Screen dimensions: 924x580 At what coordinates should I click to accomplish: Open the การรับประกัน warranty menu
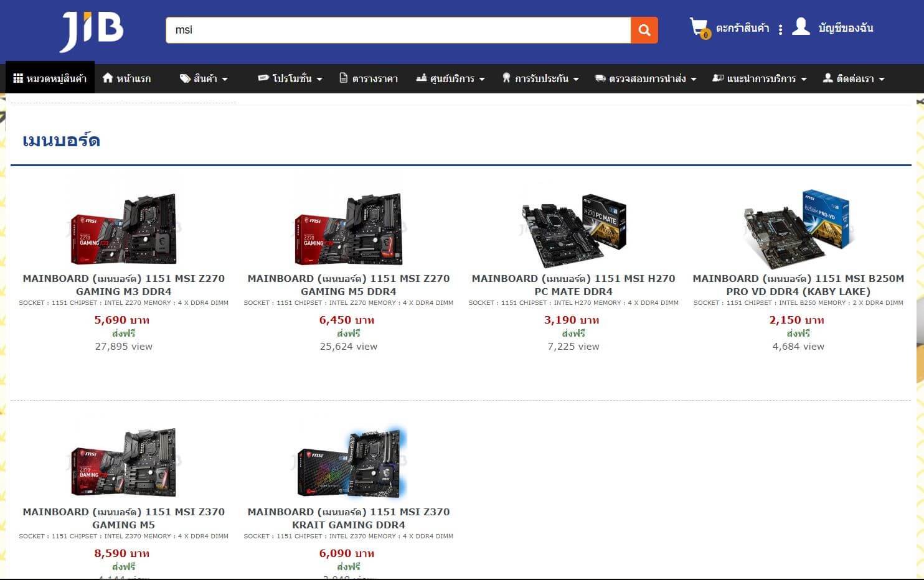pos(541,78)
